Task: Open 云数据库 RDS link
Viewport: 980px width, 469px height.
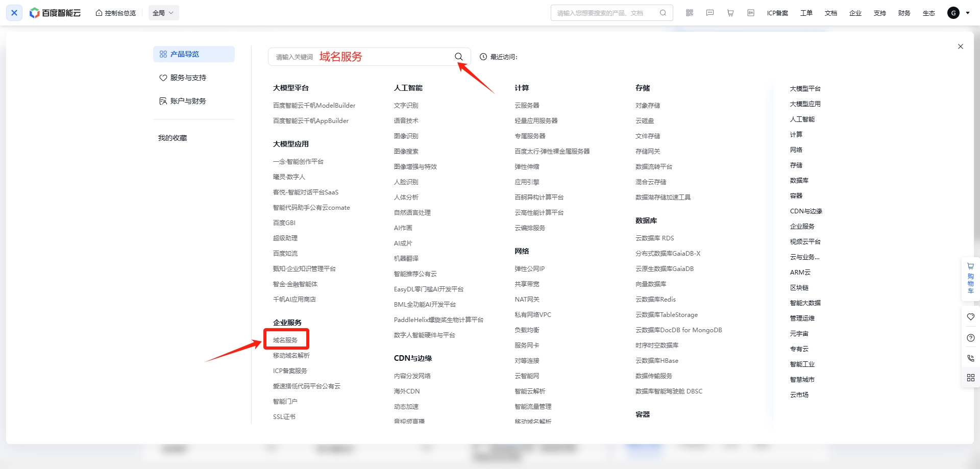Action: tap(655, 238)
